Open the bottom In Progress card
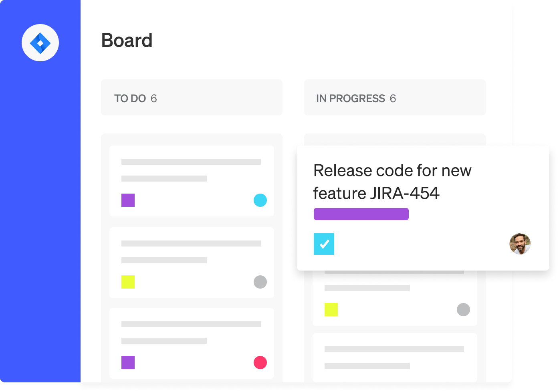 pyautogui.click(x=395, y=358)
